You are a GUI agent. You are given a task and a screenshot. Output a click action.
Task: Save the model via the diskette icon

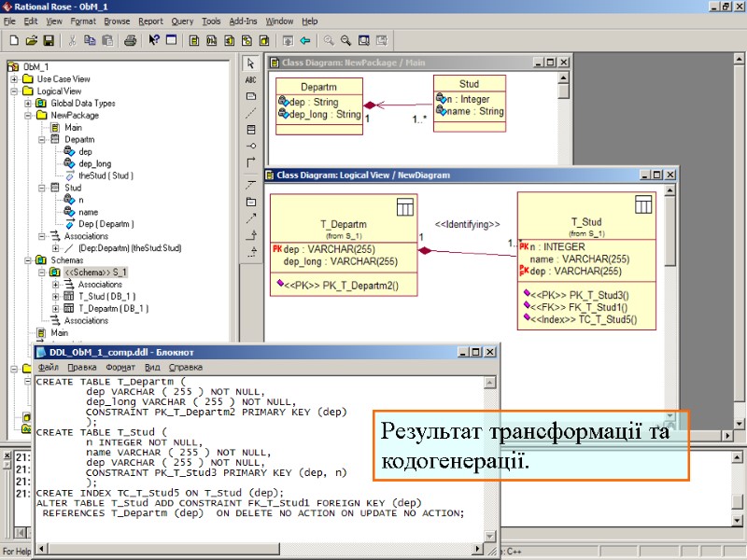tap(47, 40)
